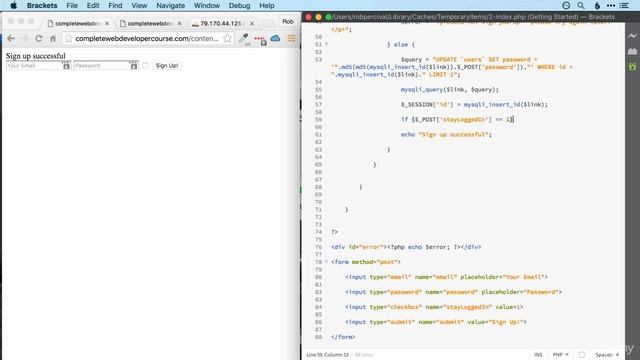640x360 pixels.
Task: Open the Chrome hamburger menu
Action: (291, 38)
